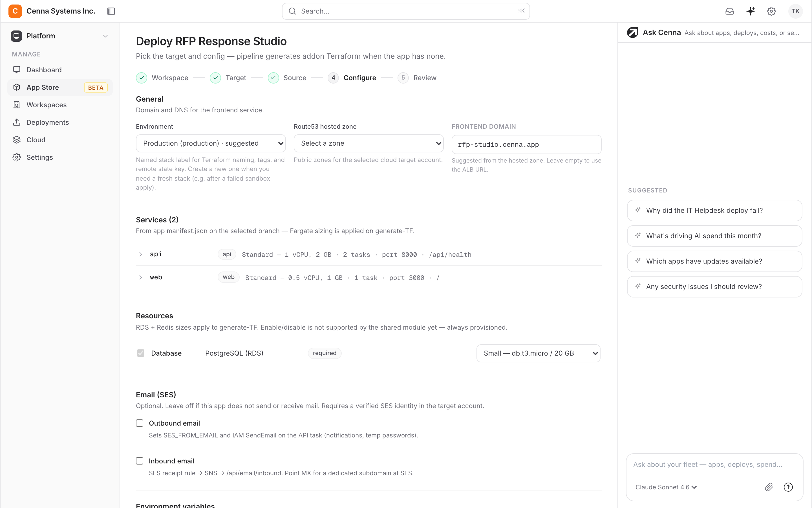Screen dimensions: 812x508
Task: Go to the Review wizard step
Action: point(417,78)
